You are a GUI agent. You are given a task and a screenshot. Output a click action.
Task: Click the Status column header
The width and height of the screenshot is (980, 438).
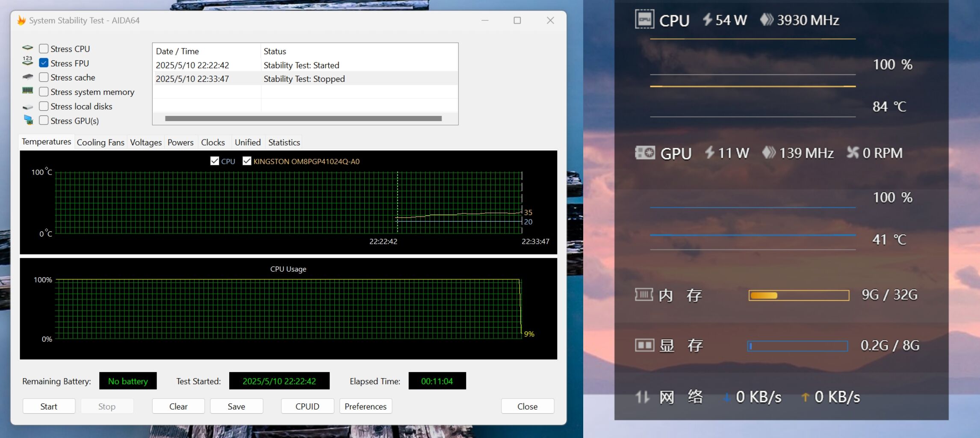(359, 51)
